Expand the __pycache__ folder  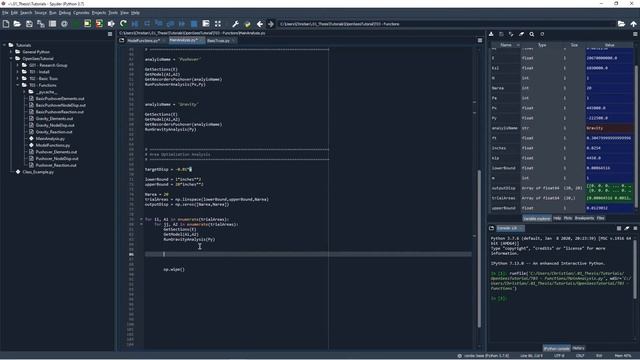(24, 92)
